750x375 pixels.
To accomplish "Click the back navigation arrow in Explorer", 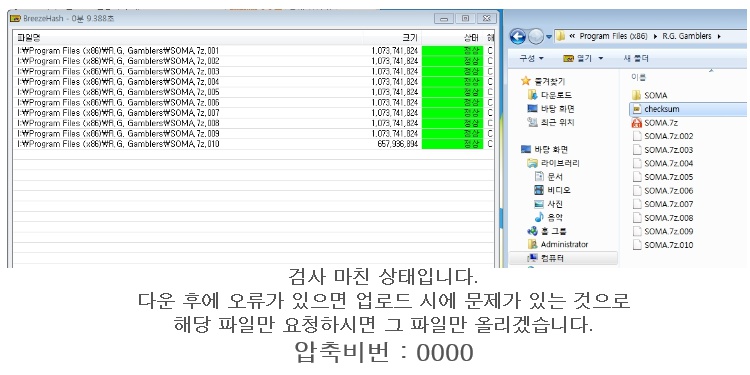I will coord(518,36).
